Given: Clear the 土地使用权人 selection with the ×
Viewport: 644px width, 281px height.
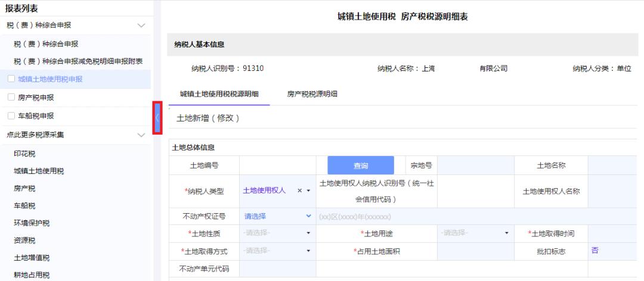Looking at the screenshot, I should pos(300,191).
